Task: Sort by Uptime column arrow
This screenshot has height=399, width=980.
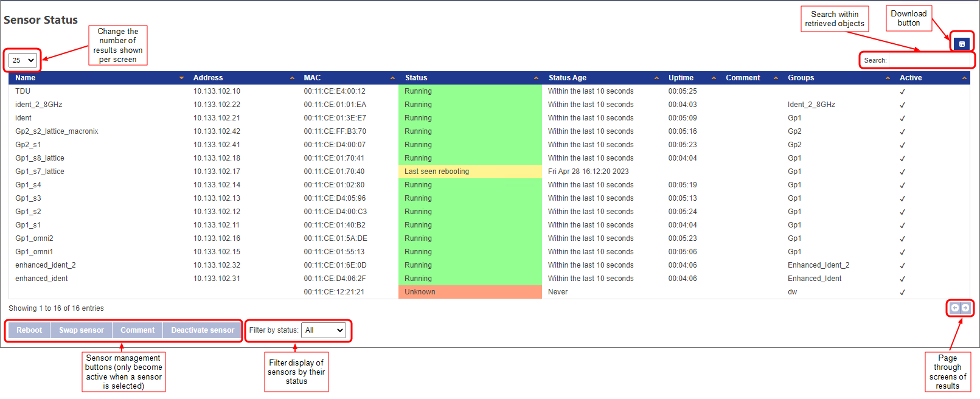Action: pos(714,78)
